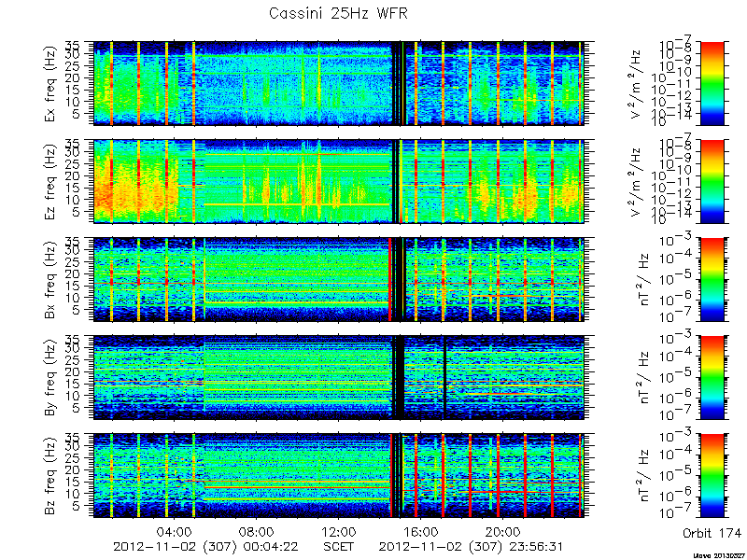Click the Ex colorbar 'V²/m²/Hz' unit label
Image resolution: width=747 pixels, height=560 pixels.
pos(638,83)
